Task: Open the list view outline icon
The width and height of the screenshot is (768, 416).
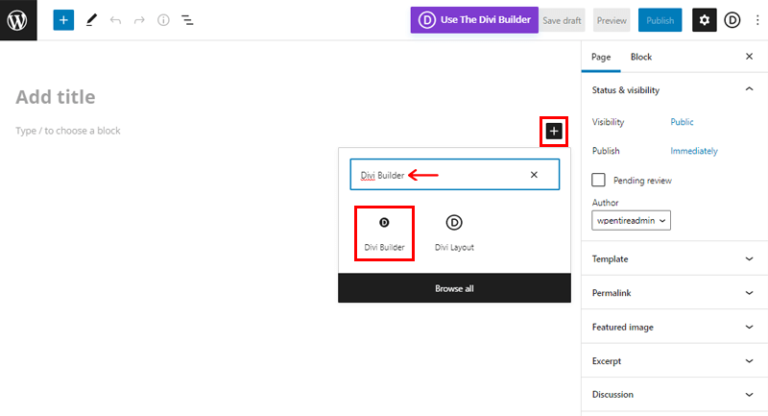Action: click(187, 20)
